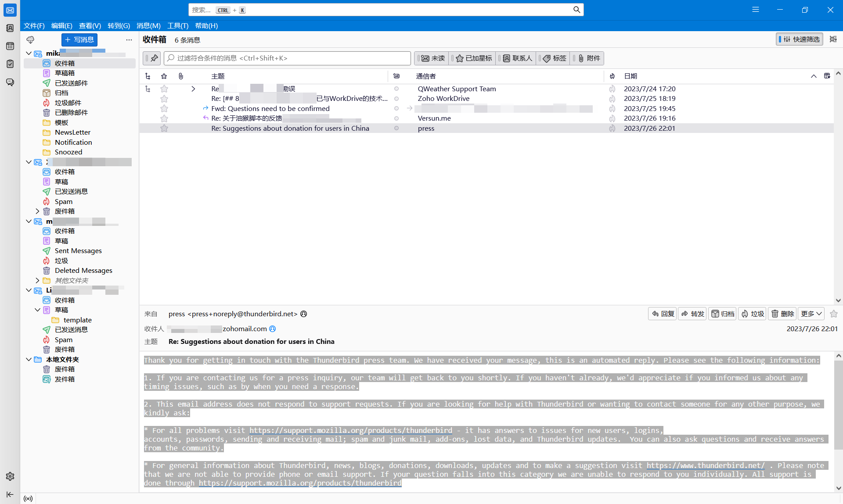
Task: Open the Tasks space icon
Action: point(10,64)
